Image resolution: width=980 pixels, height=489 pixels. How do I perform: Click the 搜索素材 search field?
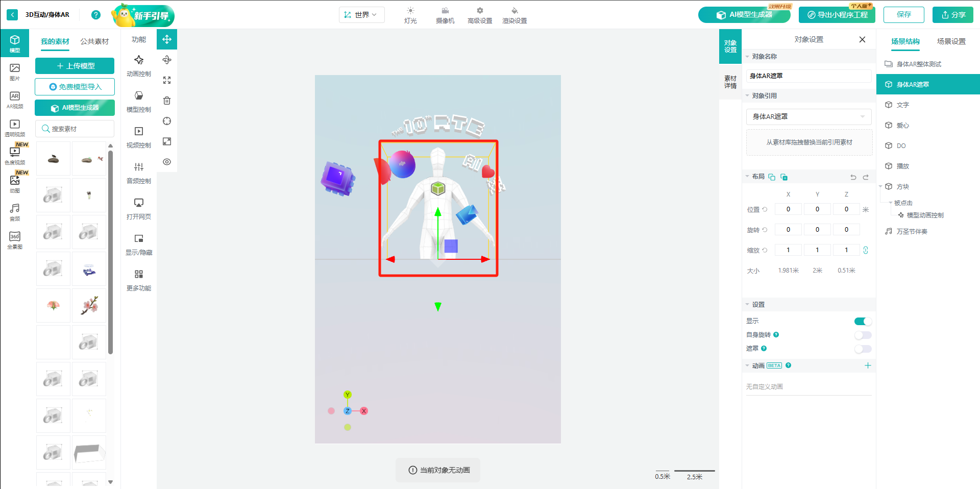point(75,129)
